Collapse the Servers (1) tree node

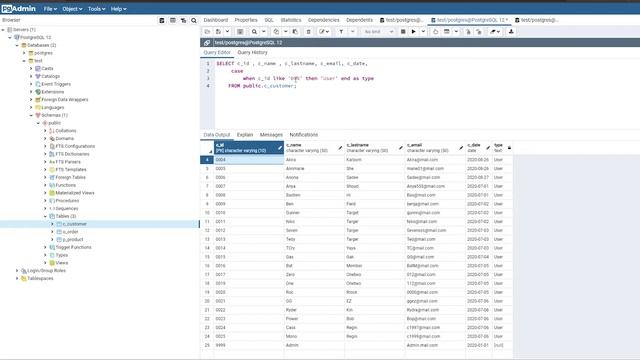point(3,30)
